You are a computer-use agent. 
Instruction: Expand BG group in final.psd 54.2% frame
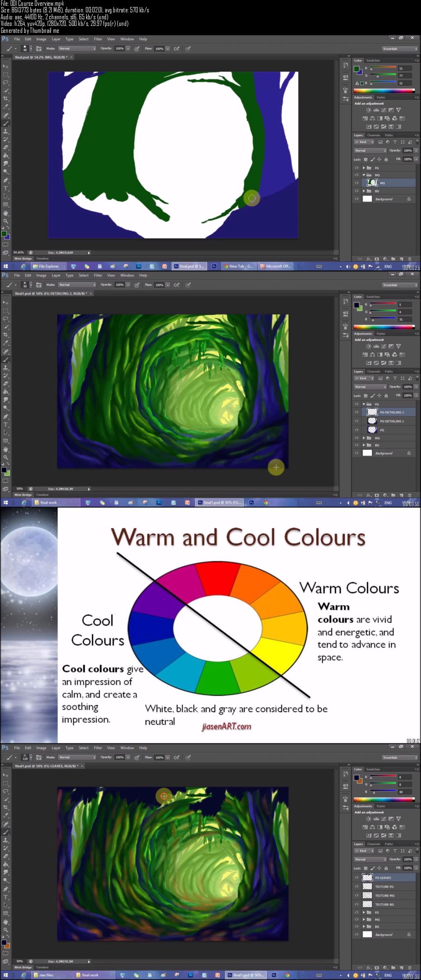click(364, 191)
